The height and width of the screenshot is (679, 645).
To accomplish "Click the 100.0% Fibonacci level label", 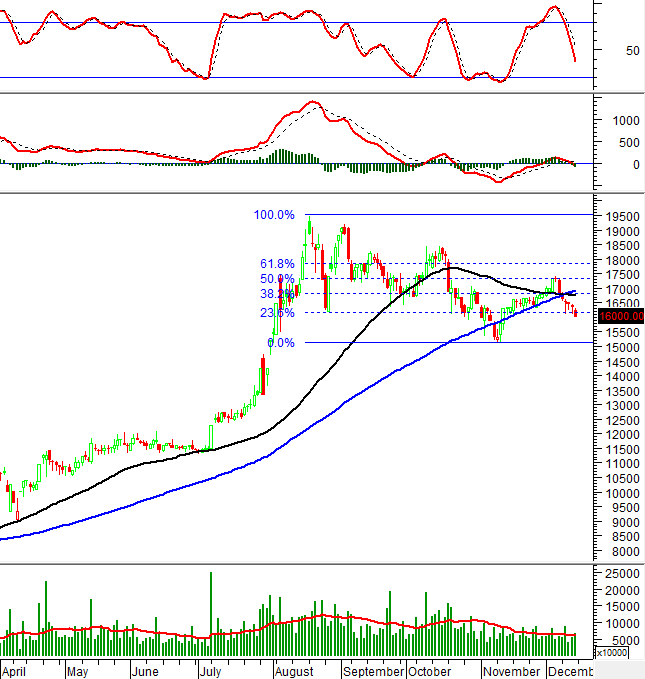I will coord(273,215).
